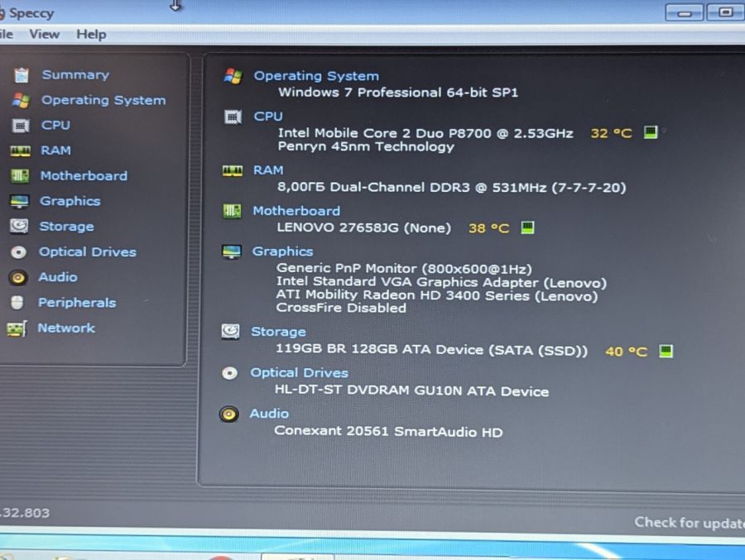This screenshot has width=745, height=560.
Task: Click the drive icon beside Storage heading
Action: [x=230, y=331]
